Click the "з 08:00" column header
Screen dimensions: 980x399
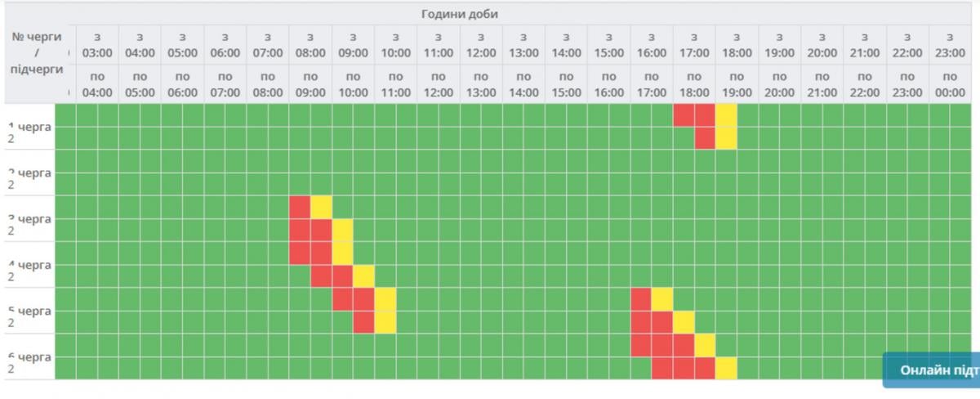(x=310, y=44)
